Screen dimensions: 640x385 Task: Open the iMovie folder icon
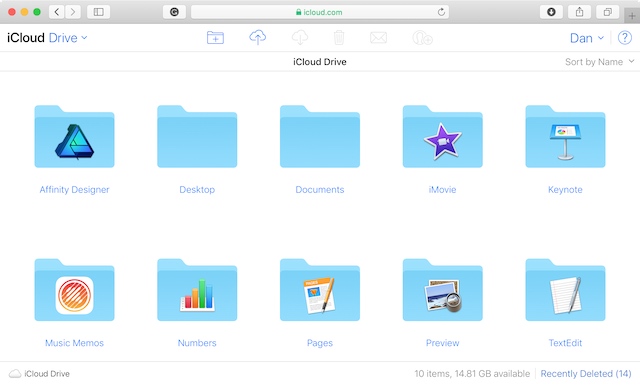click(x=442, y=137)
